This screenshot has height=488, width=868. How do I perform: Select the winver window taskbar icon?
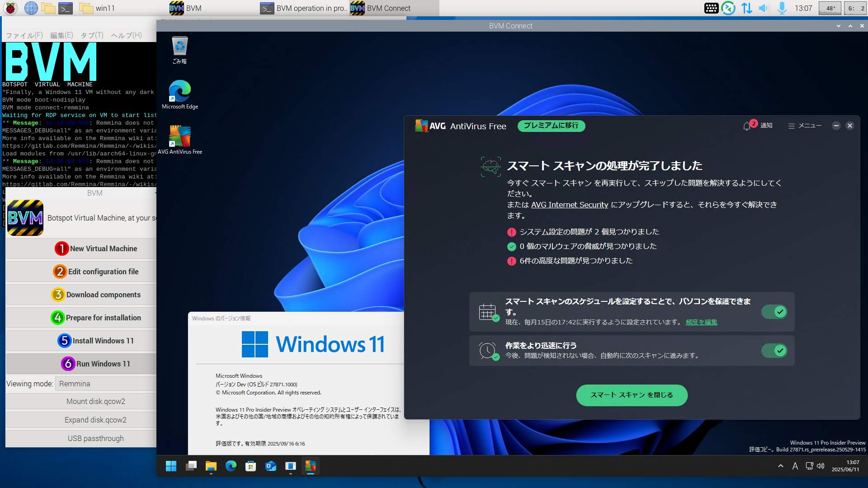click(291, 466)
